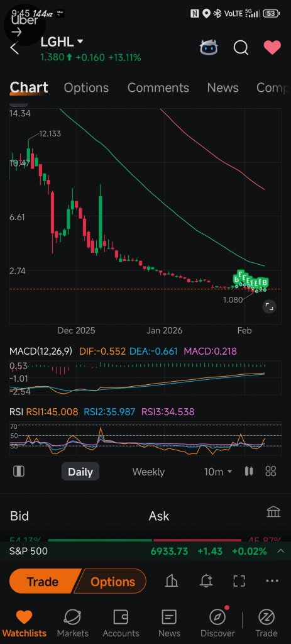Tap the bank exchange icon near Ask
The width and height of the screenshot is (291, 644).
tap(273, 512)
